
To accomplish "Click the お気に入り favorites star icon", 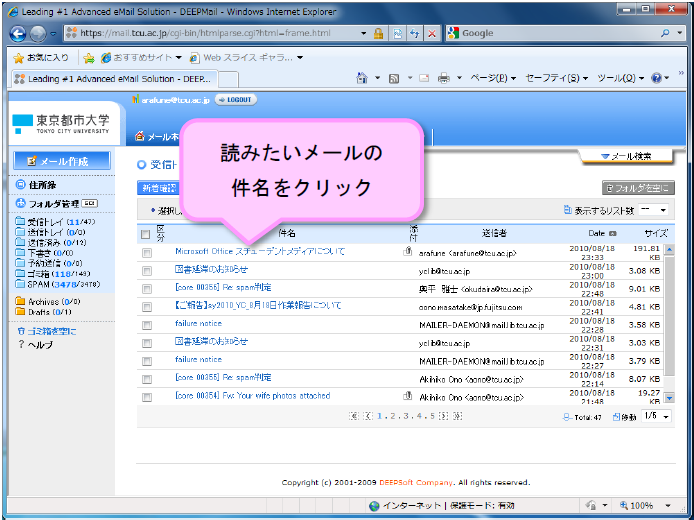I will (20, 57).
